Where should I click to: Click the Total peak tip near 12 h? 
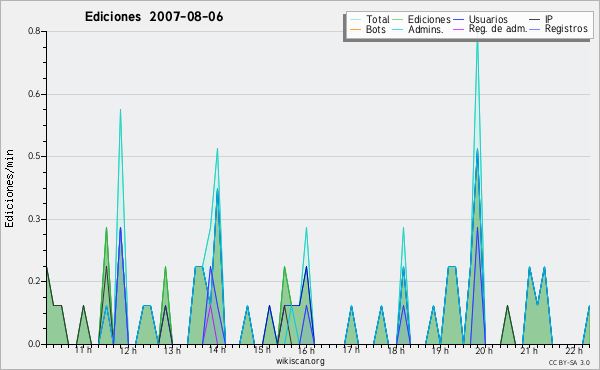click(121, 111)
